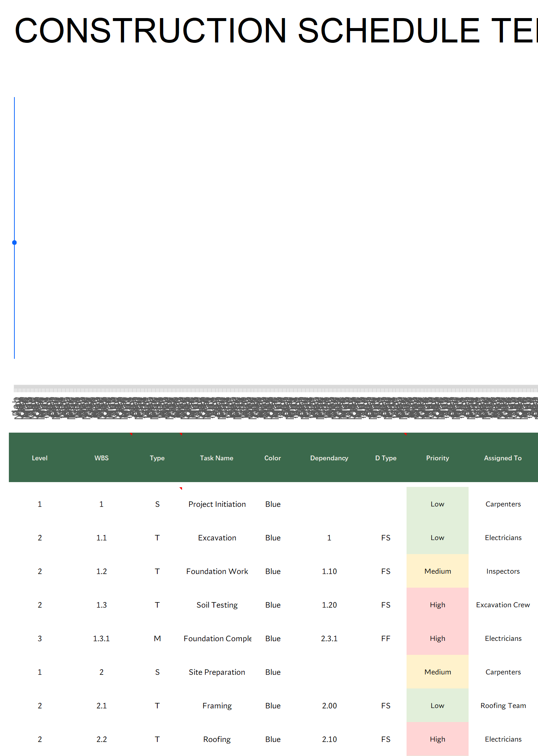Select the Project Initiation task cell
The width and height of the screenshot is (538, 756).
tap(217, 504)
